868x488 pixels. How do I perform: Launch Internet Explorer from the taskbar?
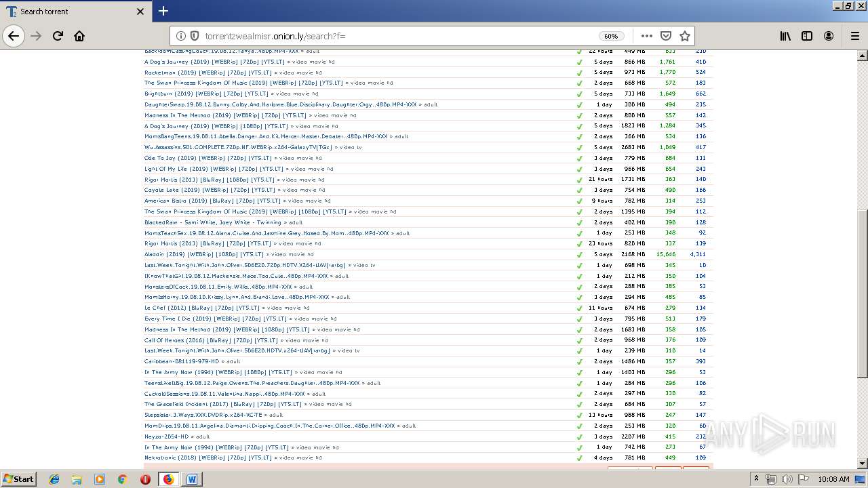tap(54, 479)
